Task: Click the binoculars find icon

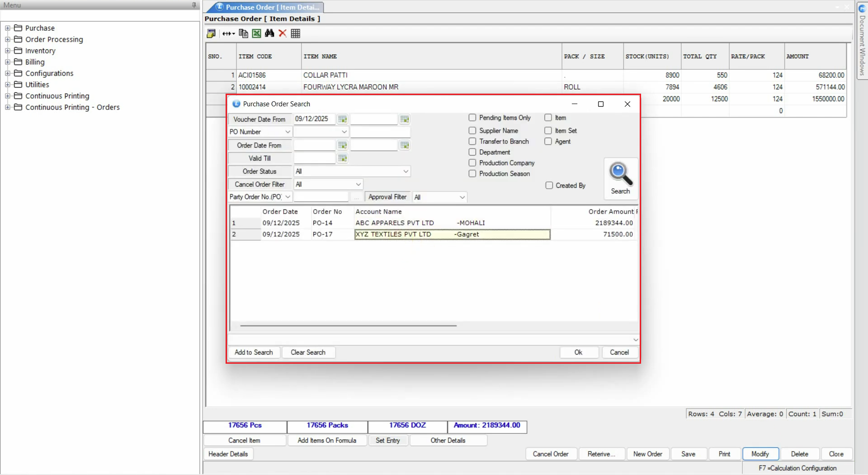Action: pos(269,33)
